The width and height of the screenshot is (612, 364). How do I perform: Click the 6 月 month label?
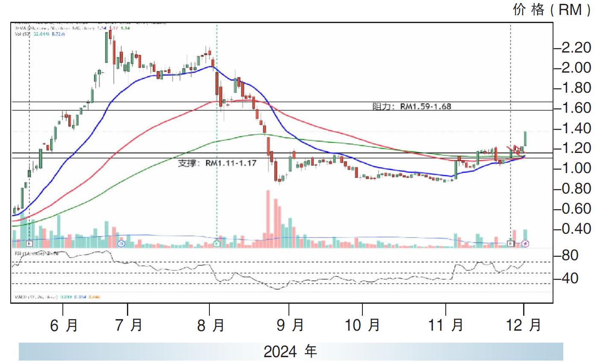(x=64, y=326)
